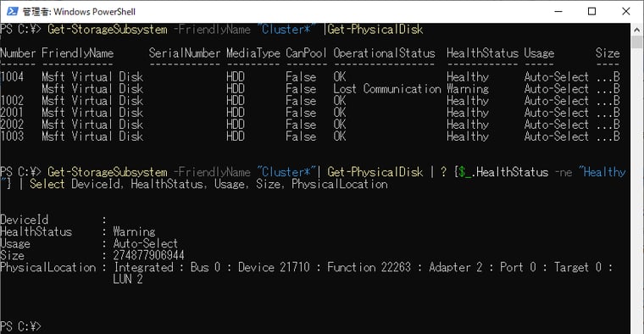Click the PhysicalLocation label
This screenshot has width=644, height=334.
coord(48,267)
